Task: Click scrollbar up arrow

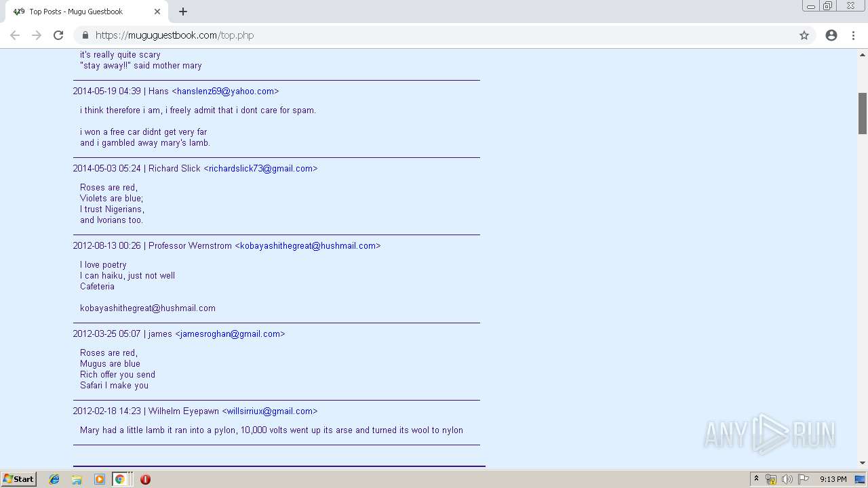Action: (x=863, y=54)
